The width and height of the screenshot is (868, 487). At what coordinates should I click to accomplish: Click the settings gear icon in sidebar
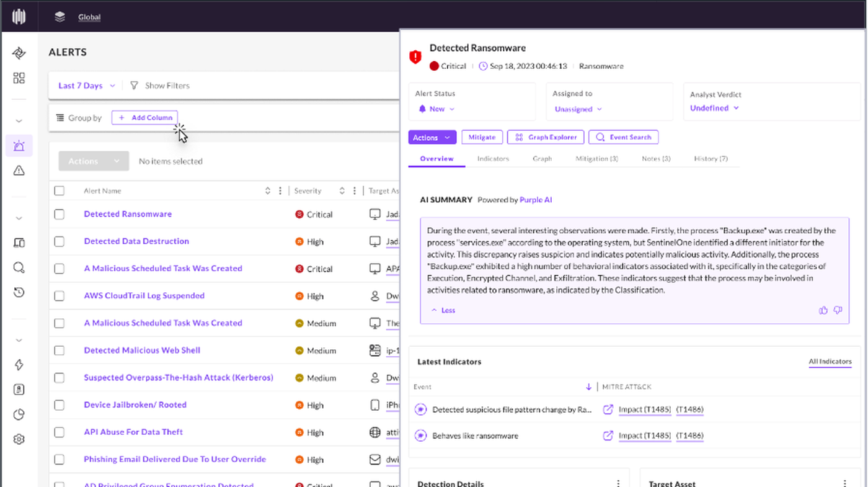(x=19, y=439)
